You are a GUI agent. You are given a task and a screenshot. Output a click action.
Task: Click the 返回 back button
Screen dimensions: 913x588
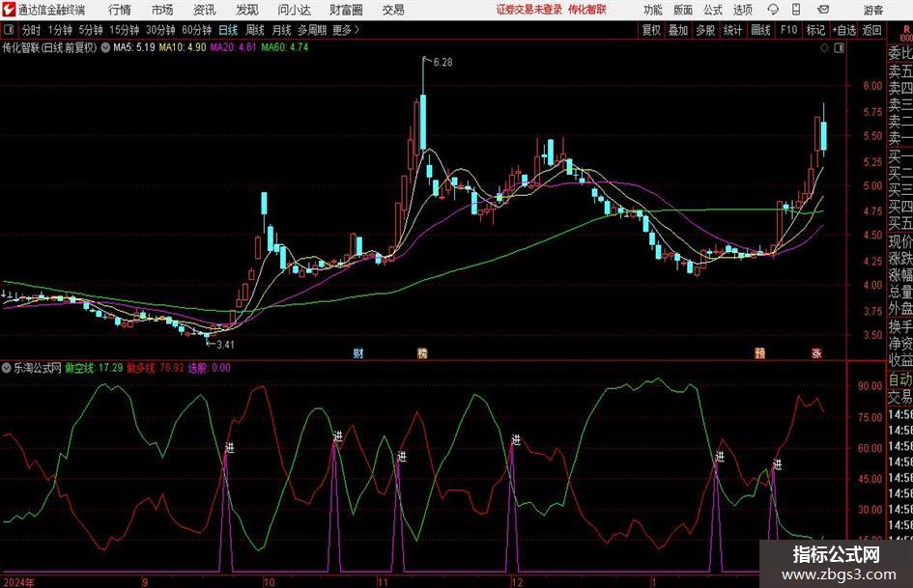pyautogui.click(x=872, y=30)
